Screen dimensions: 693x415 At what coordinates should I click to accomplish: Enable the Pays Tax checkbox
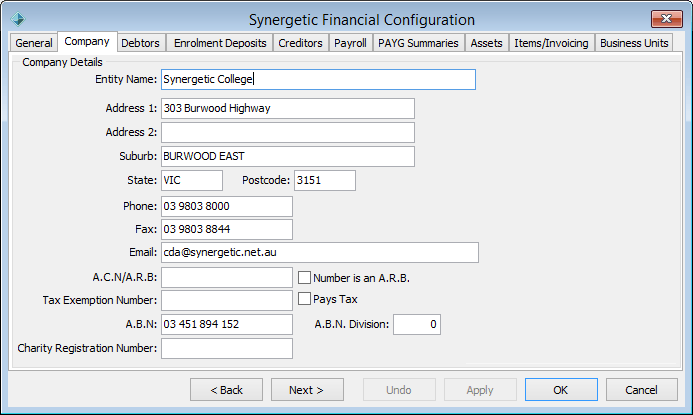(x=304, y=299)
